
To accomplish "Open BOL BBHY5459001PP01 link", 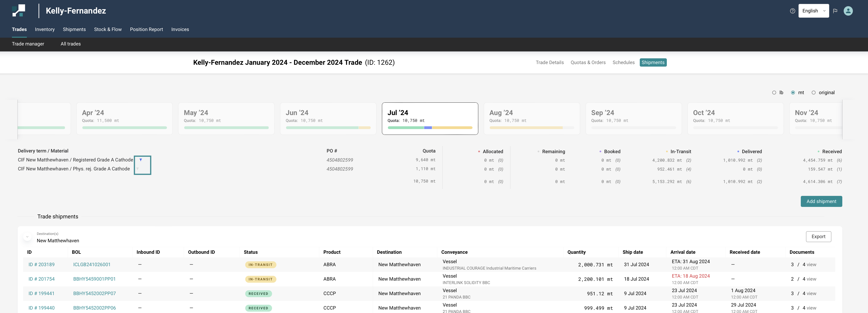I will tap(94, 279).
